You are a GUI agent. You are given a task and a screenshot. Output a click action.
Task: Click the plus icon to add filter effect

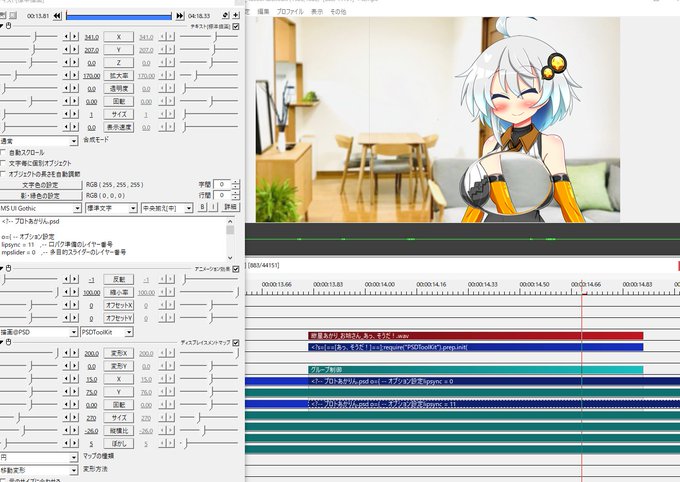tap(236, 15)
